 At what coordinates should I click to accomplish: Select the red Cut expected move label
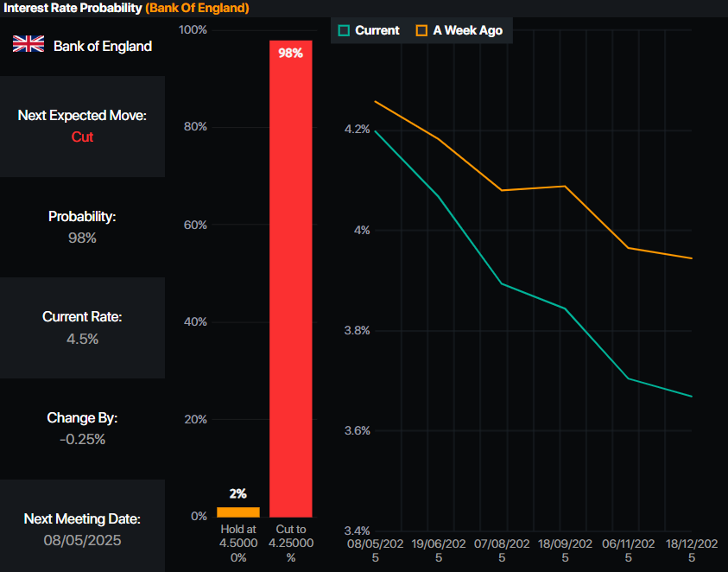click(x=82, y=137)
